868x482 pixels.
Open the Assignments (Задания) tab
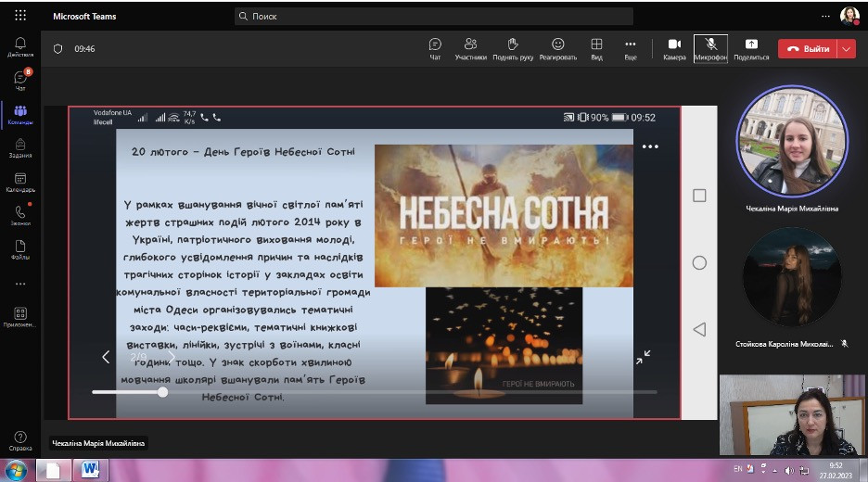point(20,148)
